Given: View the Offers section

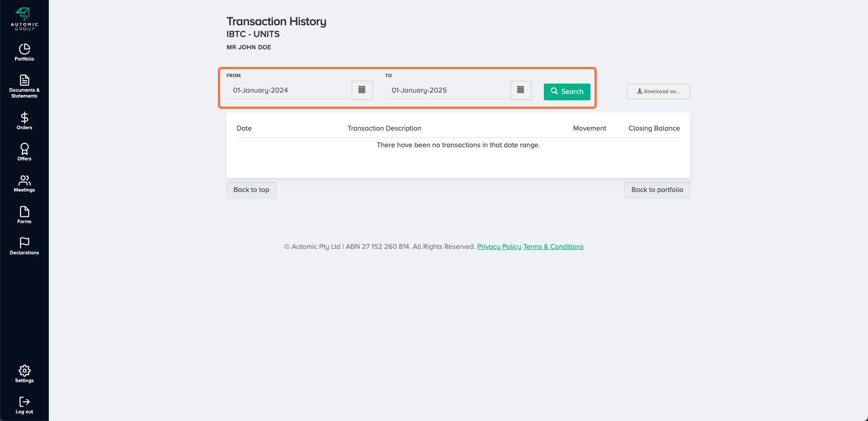Looking at the screenshot, I should [x=24, y=152].
